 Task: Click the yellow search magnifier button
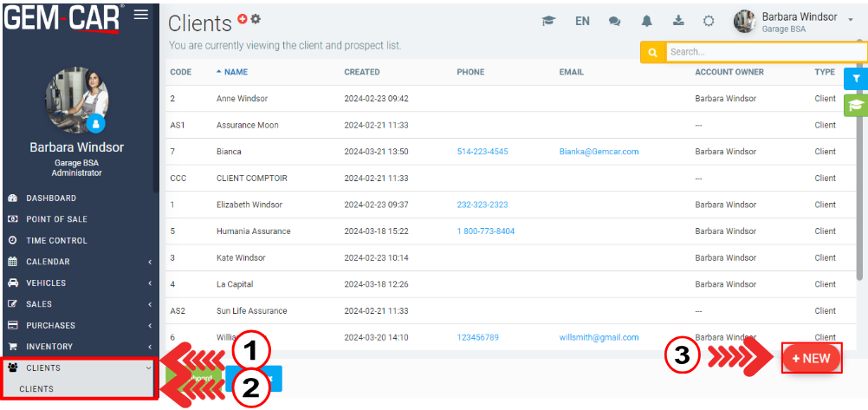coord(652,52)
